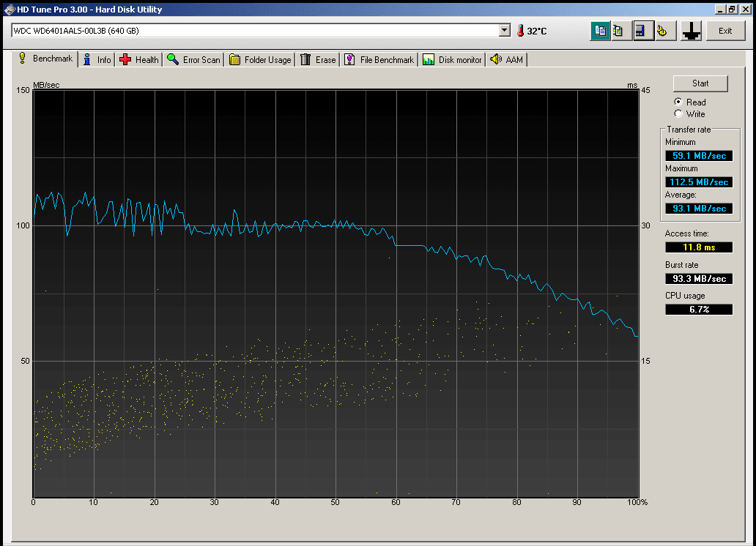
Task: Click the 150 mark on the MB/sec axis
Action: [x=23, y=90]
